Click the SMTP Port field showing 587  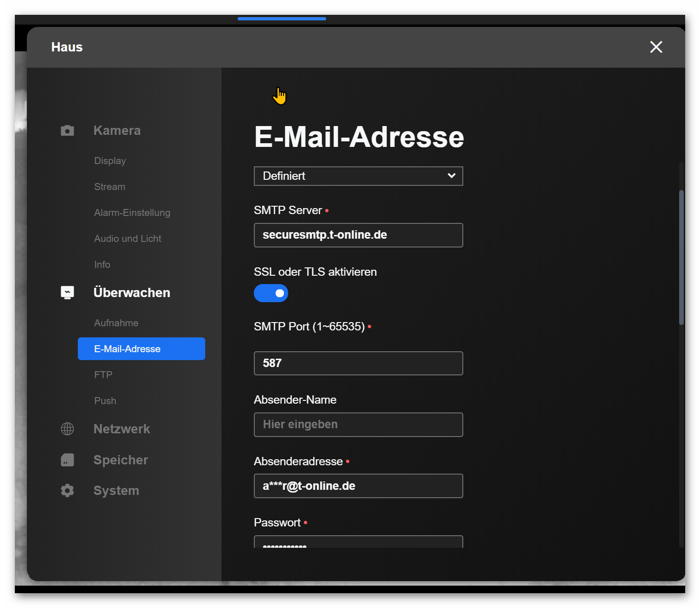[x=358, y=363]
